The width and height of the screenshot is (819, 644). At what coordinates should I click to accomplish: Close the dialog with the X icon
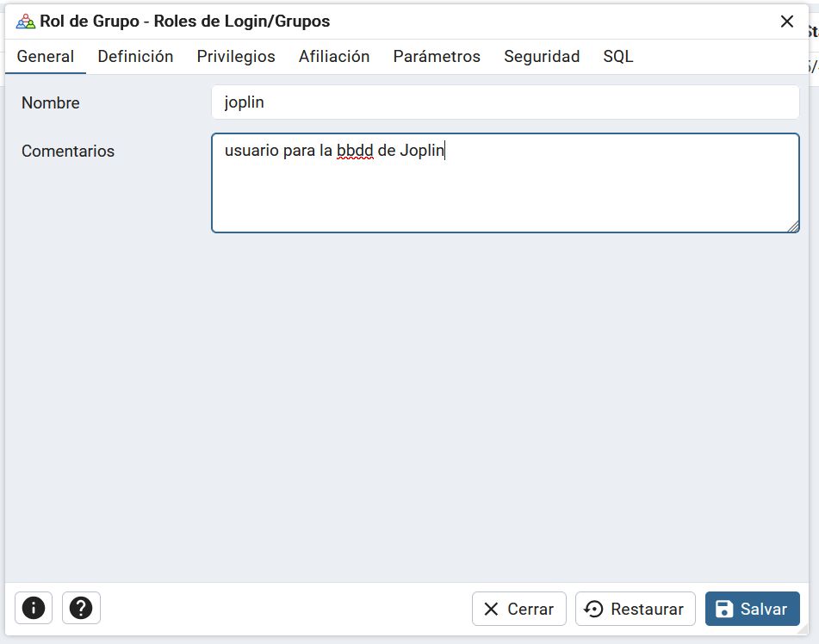(786, 22)
